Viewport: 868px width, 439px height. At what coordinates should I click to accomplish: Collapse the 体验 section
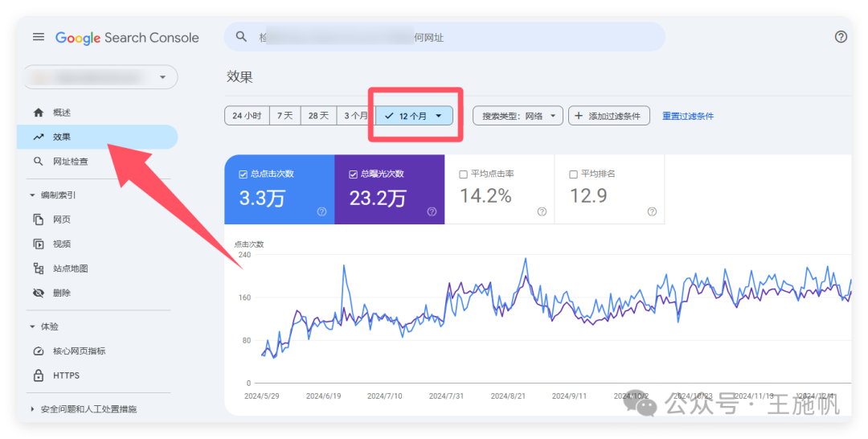(31, 326)
